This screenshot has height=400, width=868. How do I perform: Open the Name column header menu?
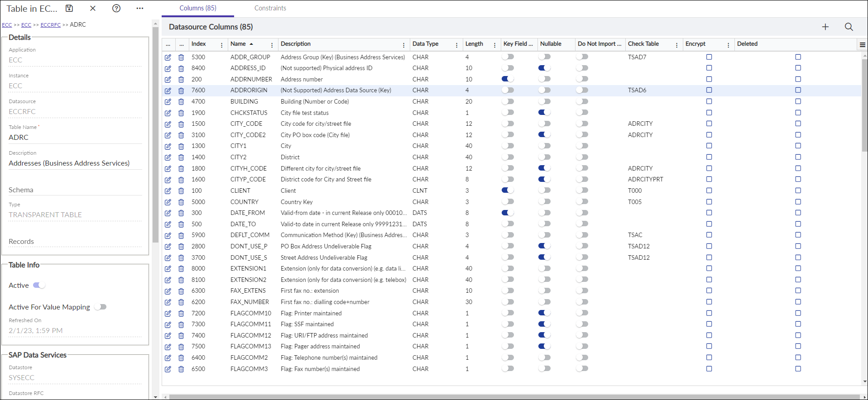click(x=272, y=45)
